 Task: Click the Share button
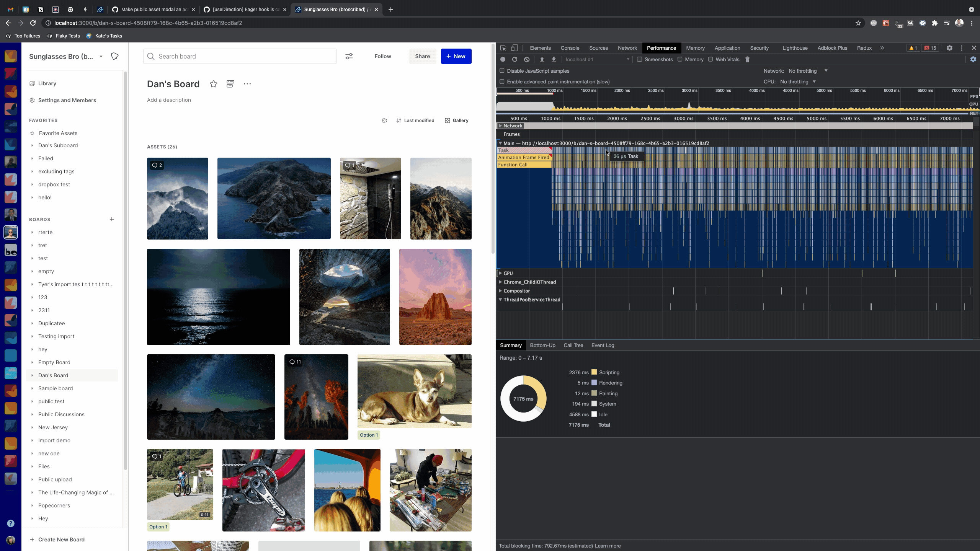pyautogui.click(x=422, y=56)
